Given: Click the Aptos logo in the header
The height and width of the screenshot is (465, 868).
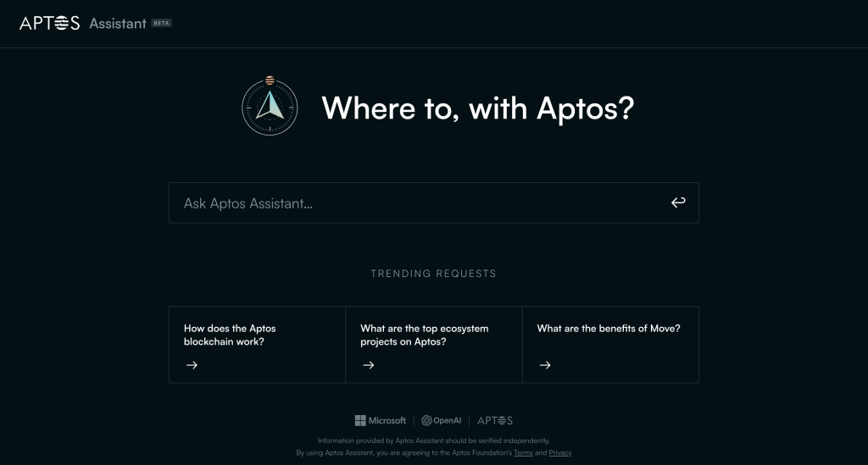Looking at the screenshot, I should 49,23.
